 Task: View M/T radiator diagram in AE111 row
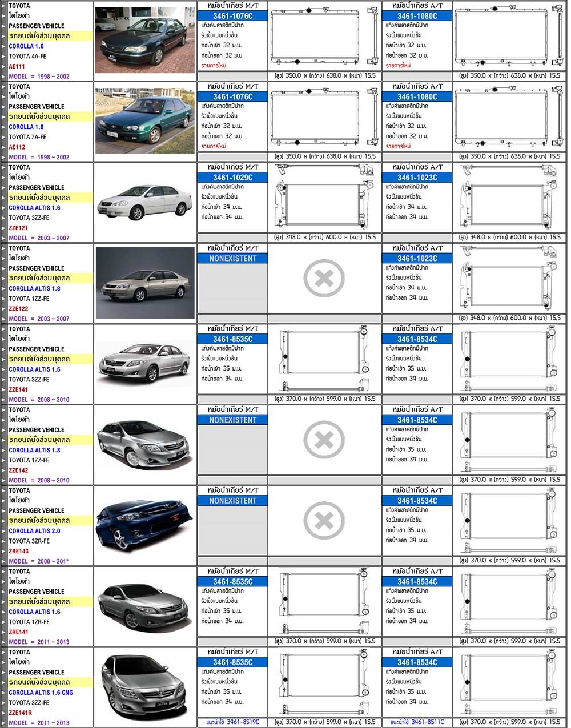click(x=324, y=37)
